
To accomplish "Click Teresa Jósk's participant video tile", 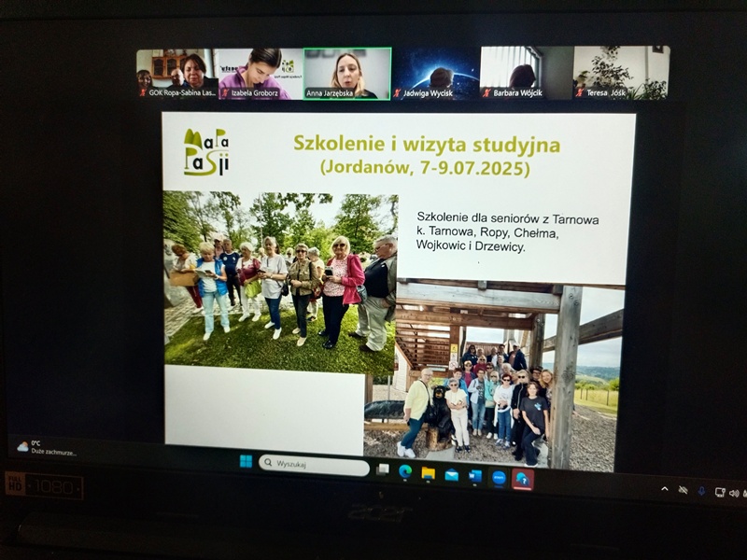I will point(621,71).
